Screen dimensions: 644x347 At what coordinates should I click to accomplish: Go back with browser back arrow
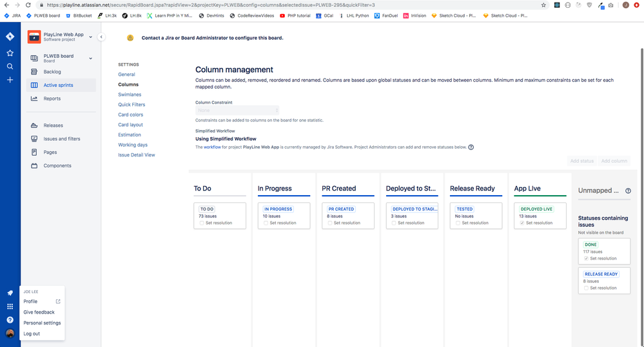6,5
